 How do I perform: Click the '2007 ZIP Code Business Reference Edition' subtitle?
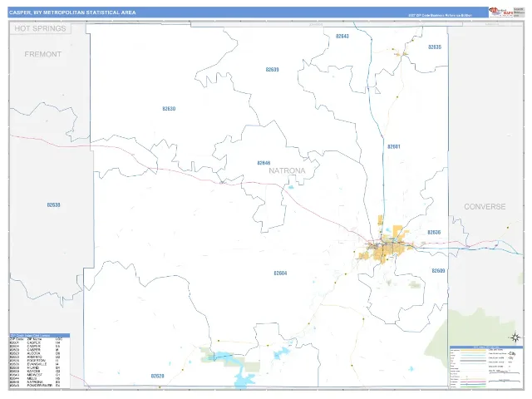point(440,15)
